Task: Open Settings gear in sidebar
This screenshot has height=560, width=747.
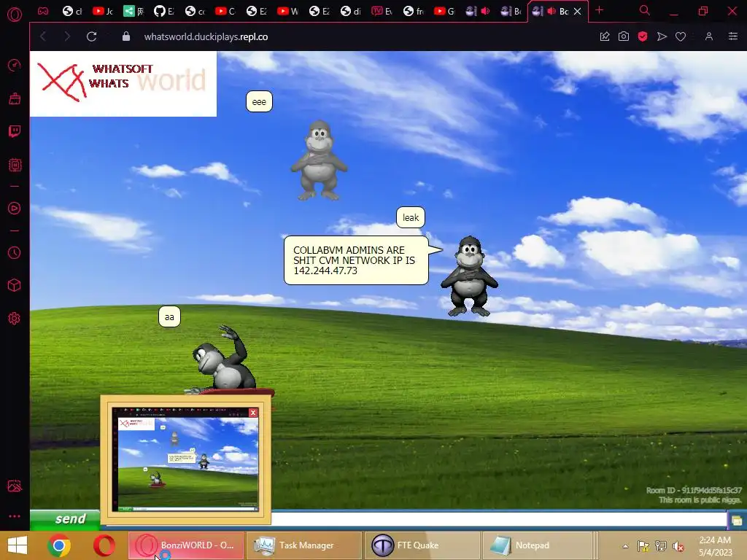Action: (15, 318)
